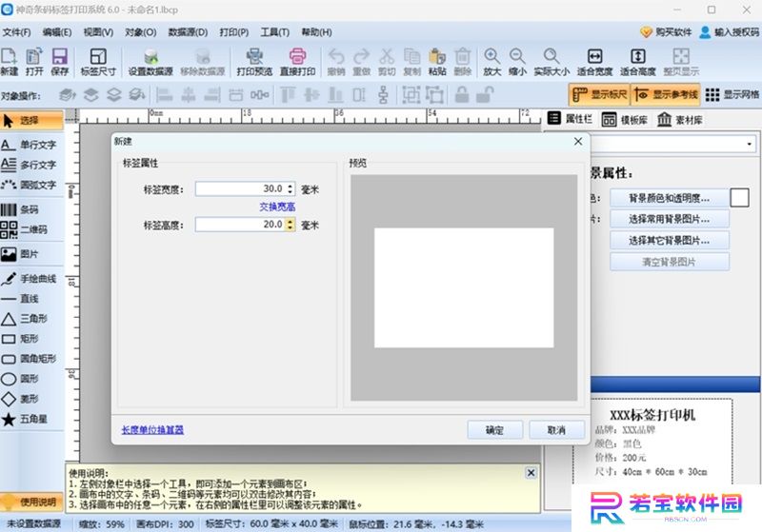This screenshot has width=762, height=532.
Task: Open the 视图(V) menu
Action: click(x=98, y=32)
